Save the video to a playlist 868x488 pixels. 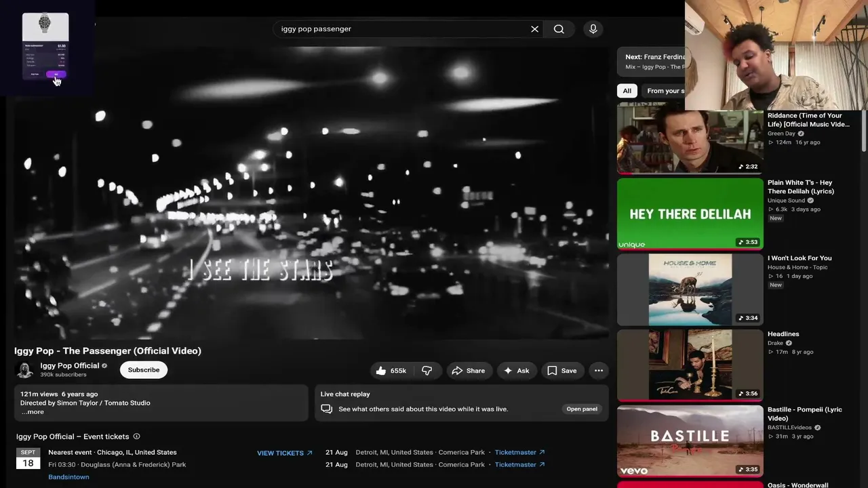pyautogui.click(x=562, y=371)
